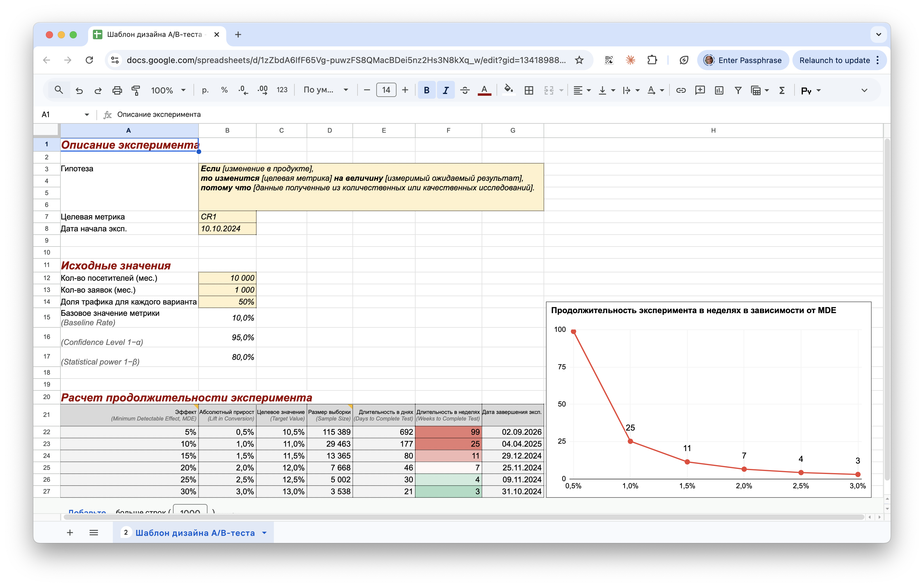Open the Шаблон дизайна A/B-теста sheet tab
Screen dimensions: 924x587
click(195, 533)
